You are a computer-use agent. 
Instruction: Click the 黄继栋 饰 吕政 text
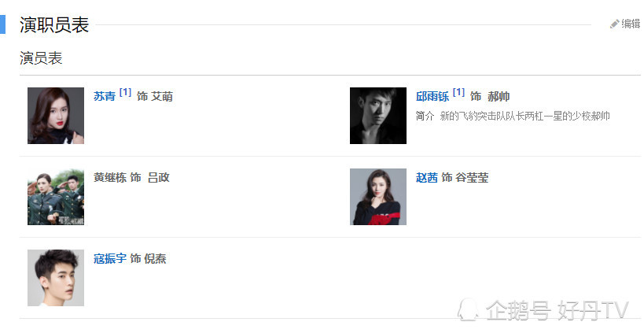click(x=131, y=177)
